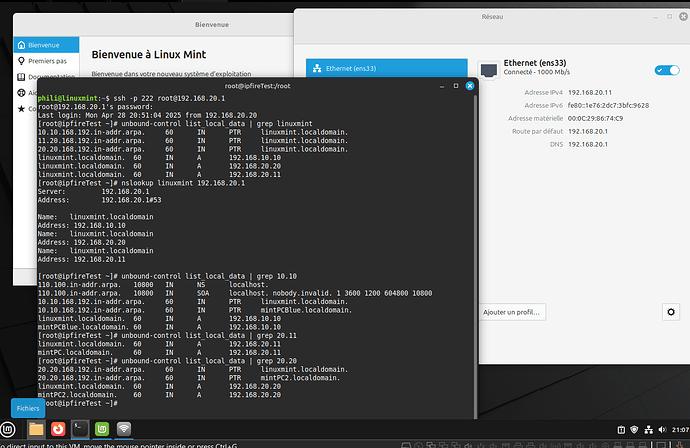This screenshot has width=690, height=448.
Task: Switch to the Terminal taskbar icon
Action: pyautogui.click(x=80, y=429)
